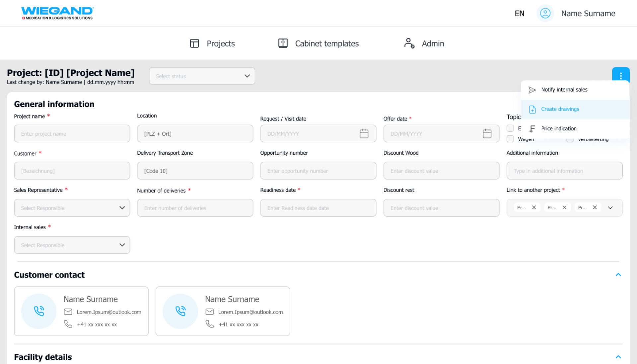Open the Offer date calendar picker icon
The height and width of the screenshot is (364, 637).
pyautogui.click(x=487, y=134)
